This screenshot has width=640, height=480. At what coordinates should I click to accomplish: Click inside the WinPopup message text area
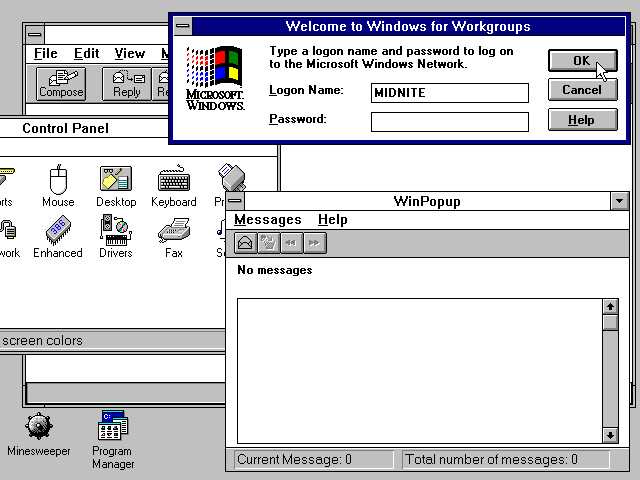pos(420,371)
